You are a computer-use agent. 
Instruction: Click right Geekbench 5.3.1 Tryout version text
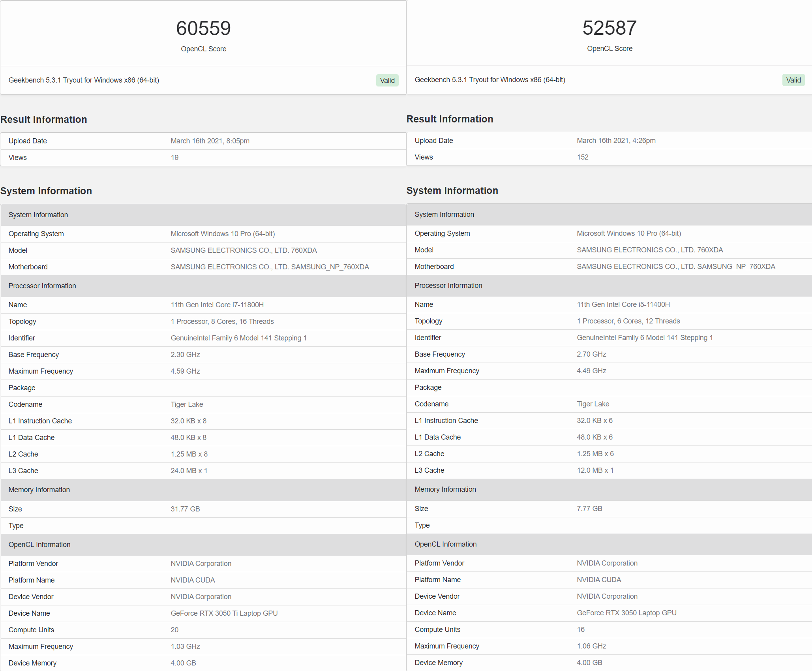pos(490,80)
